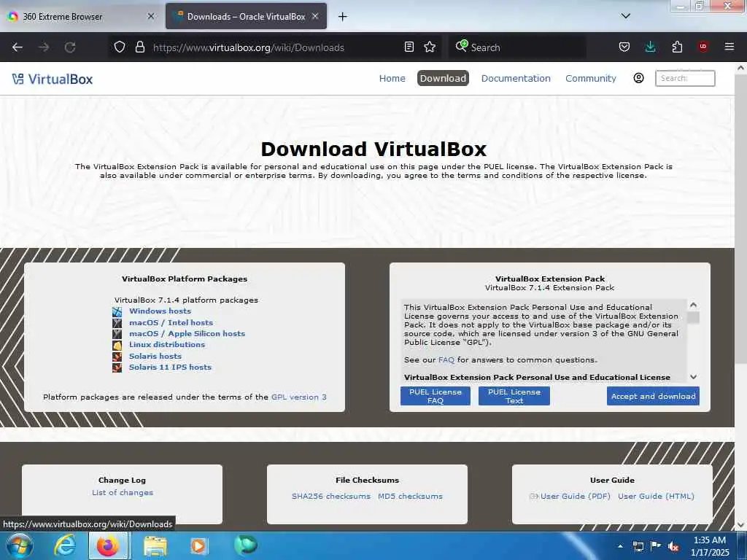Go back using the browser back arrow
This screenshot has height=560, width=747.
pos(18,47)
